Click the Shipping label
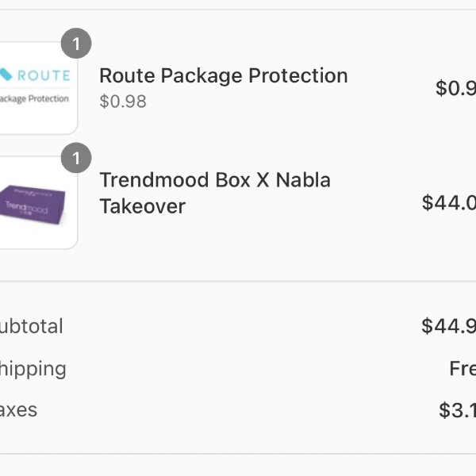This screenshot has height=476, width=476. [x=33, y=369]
